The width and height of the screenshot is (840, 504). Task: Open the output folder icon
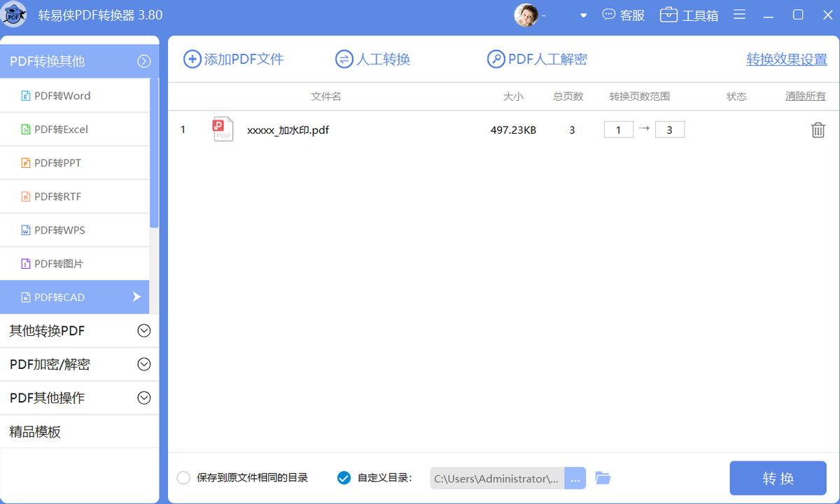tap(603, 478)
